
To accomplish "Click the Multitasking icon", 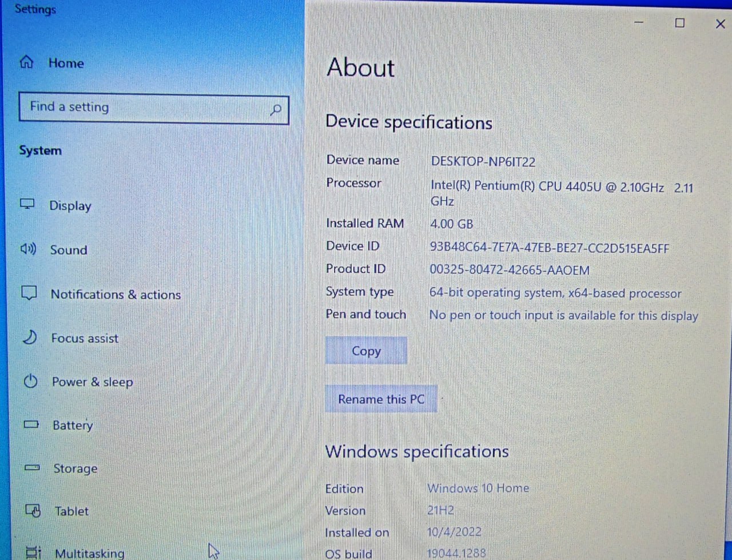I will (34, 553).
